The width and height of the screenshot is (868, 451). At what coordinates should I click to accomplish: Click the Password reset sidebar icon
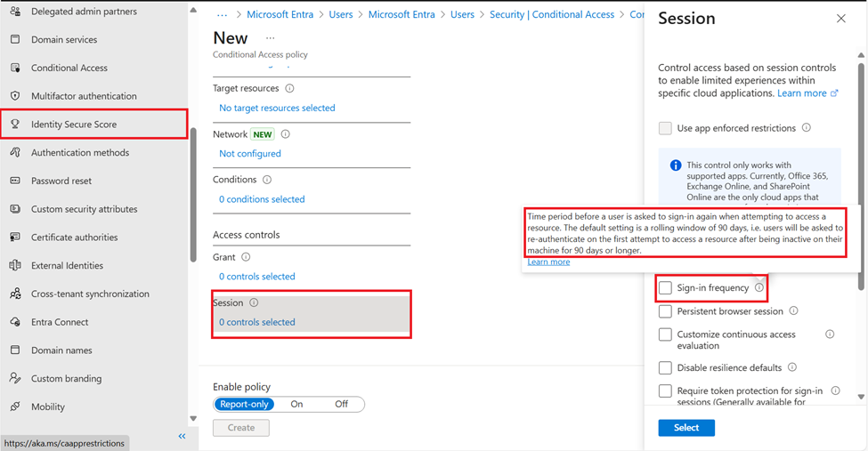pos(15,181)
